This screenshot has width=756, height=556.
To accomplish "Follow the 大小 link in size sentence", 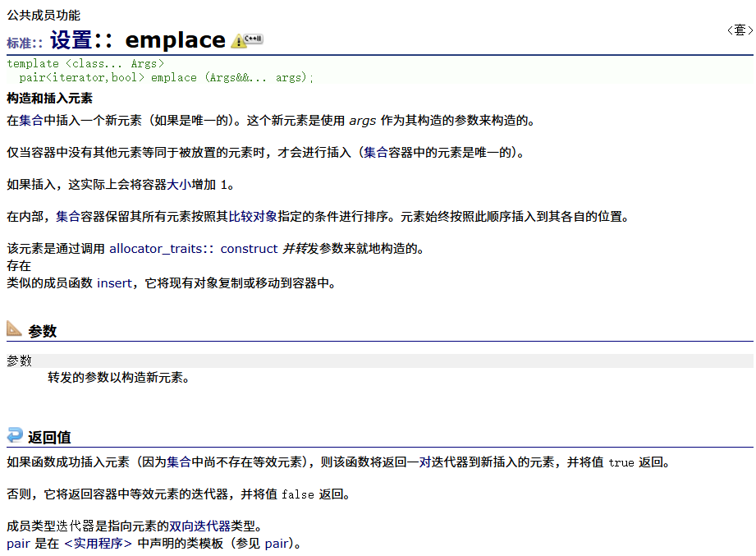I will coord(179,185).
